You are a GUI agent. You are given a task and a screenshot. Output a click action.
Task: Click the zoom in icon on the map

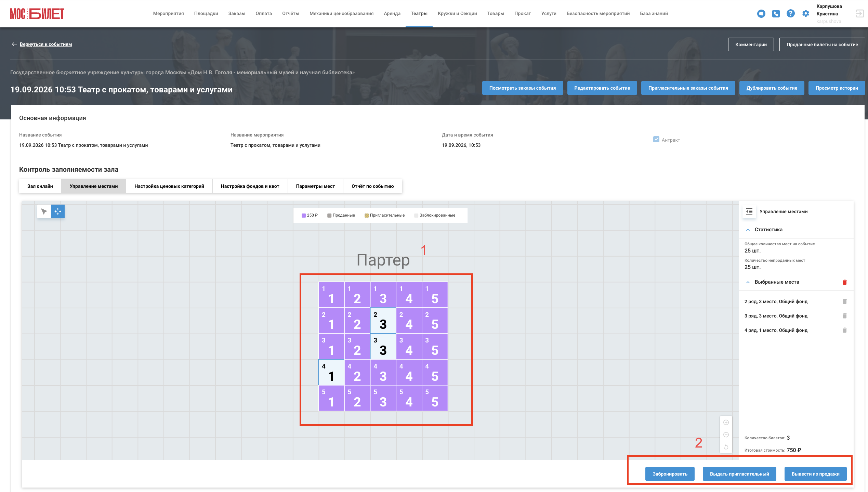point(726,423)
